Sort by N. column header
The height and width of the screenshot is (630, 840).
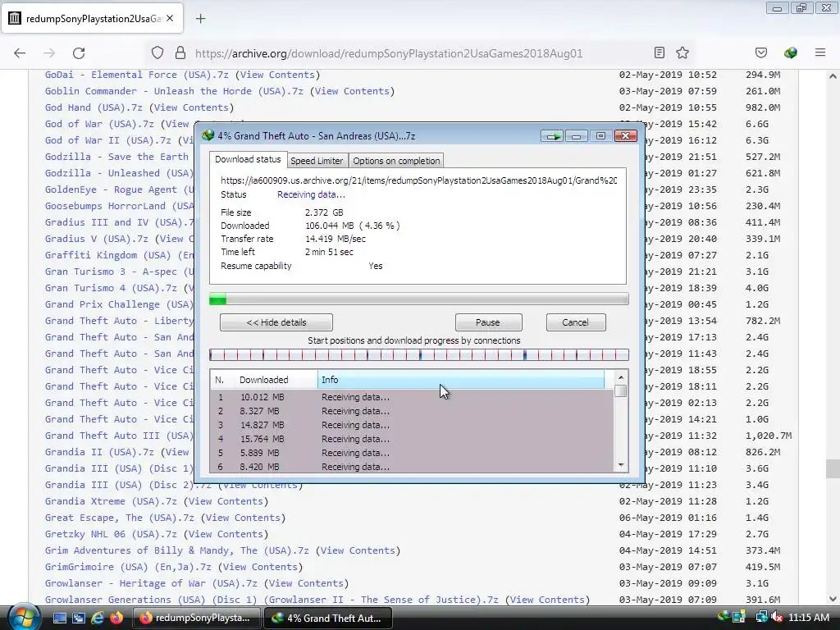pyautogui.click(x=221, y=380)
